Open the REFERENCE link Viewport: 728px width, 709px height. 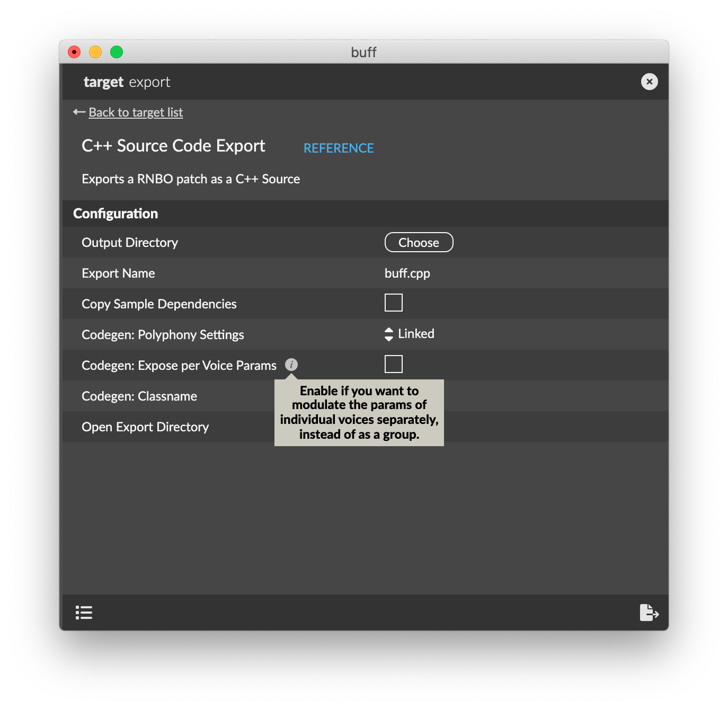click(339, 148)
